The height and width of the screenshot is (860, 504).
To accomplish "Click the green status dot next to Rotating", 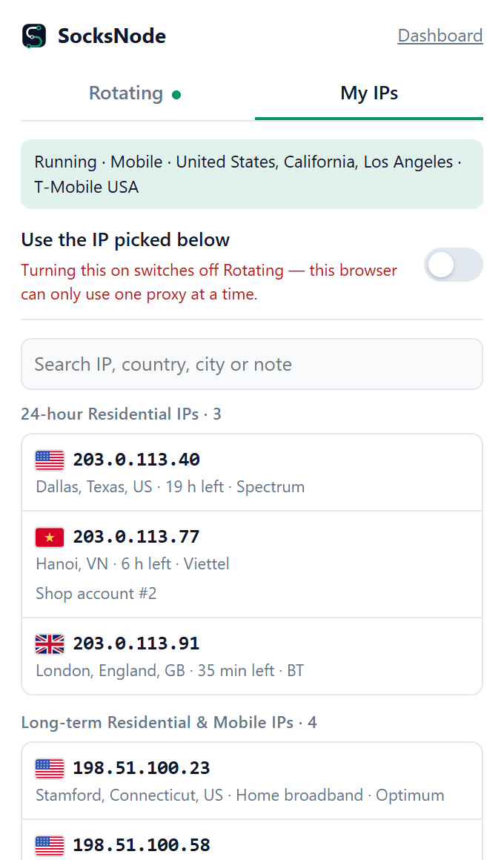I will 176,95.
